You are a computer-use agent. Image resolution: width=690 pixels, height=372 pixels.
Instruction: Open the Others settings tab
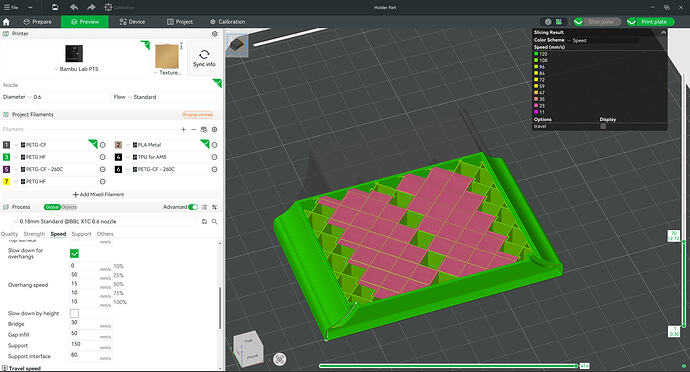coord(105,234)
